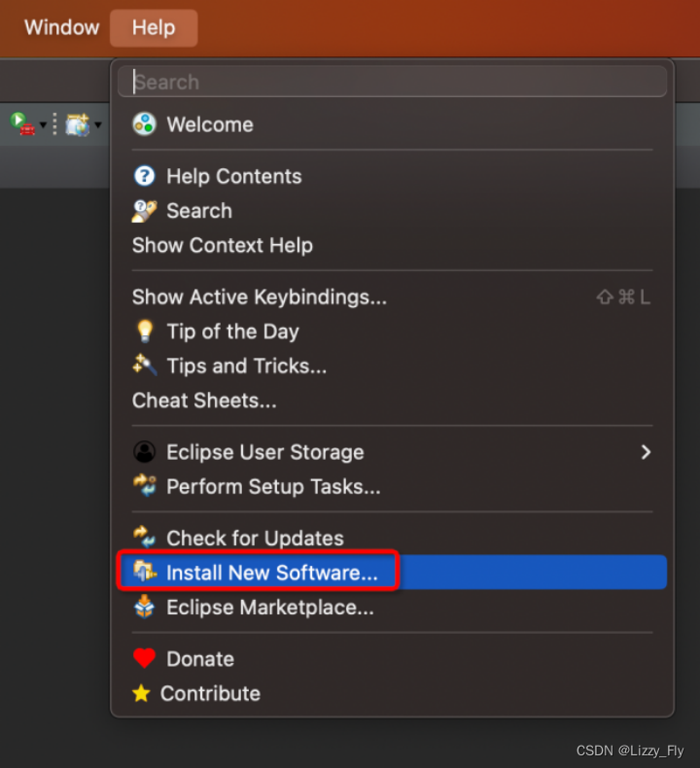Image resolution: width=700 pixels, height=768 pixels.
Task: Click the new web browser toolbar icon
Action: [x=79, y=124]
